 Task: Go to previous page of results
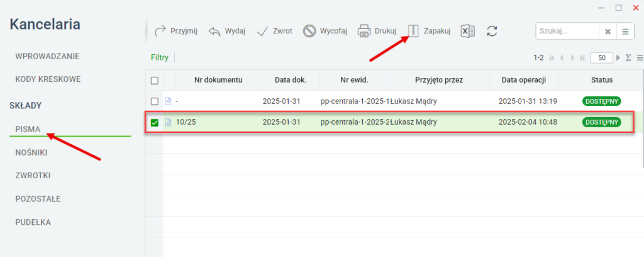click(562, 58)
